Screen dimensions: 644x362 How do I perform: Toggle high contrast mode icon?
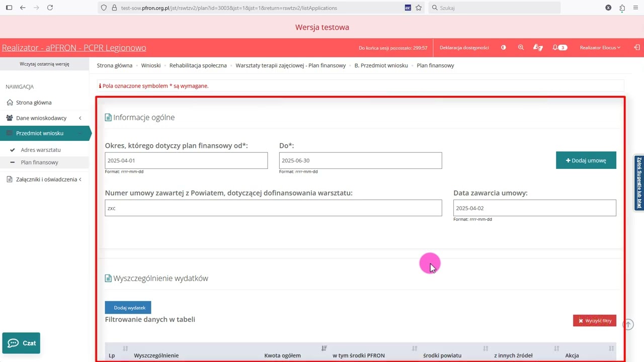[x=504, y=48]
